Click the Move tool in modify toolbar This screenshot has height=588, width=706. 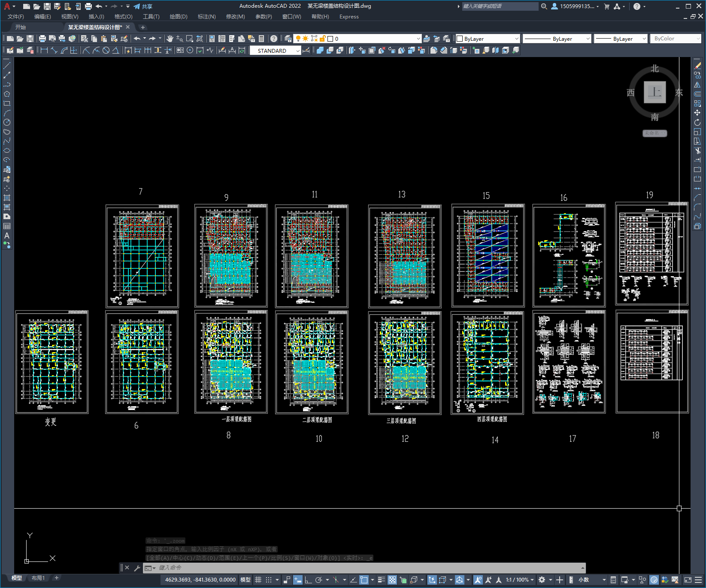tap(697, 113)
